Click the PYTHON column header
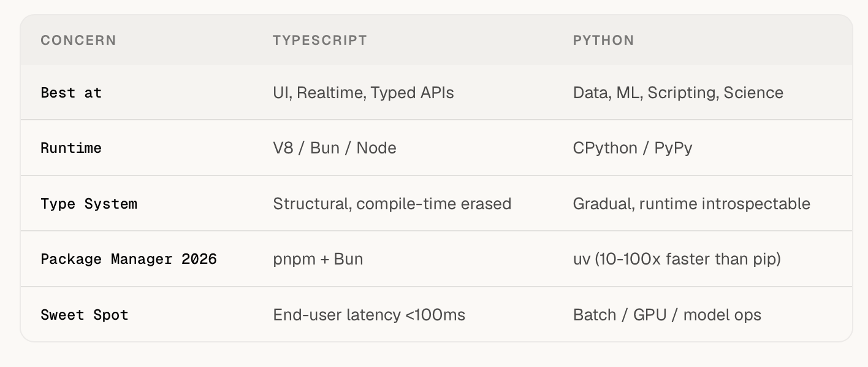868x367 pixels. [x=603, y=41]
